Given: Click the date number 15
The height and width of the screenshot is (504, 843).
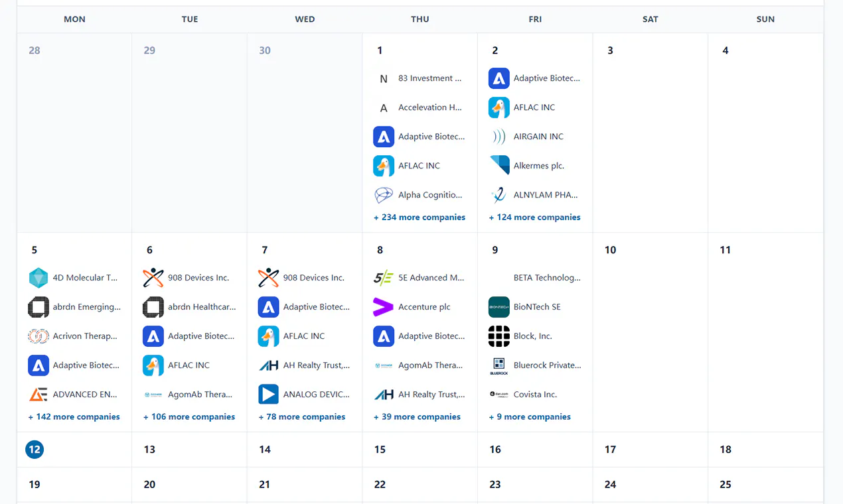Looking at the screenshot, I should point(380,450).
